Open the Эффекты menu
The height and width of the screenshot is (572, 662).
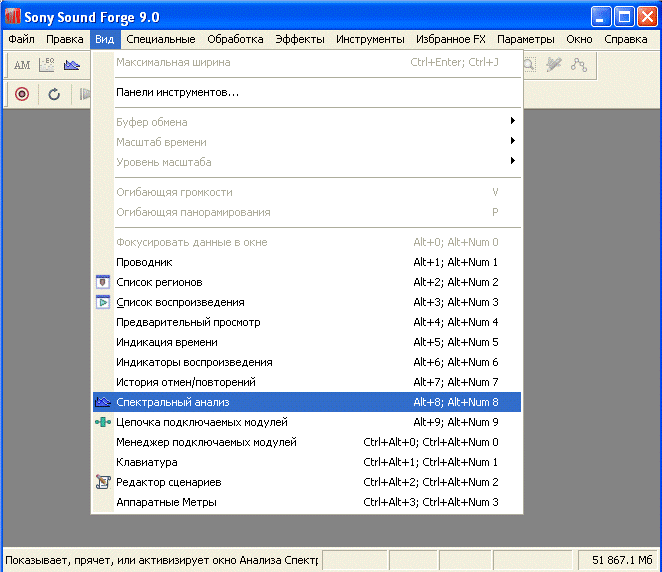(300, 39)
